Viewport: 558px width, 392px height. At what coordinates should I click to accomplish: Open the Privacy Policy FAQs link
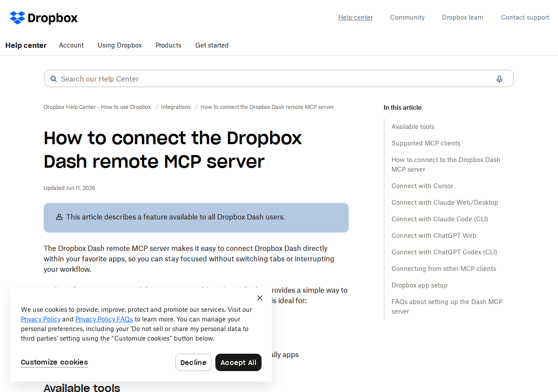coord(104,319)
